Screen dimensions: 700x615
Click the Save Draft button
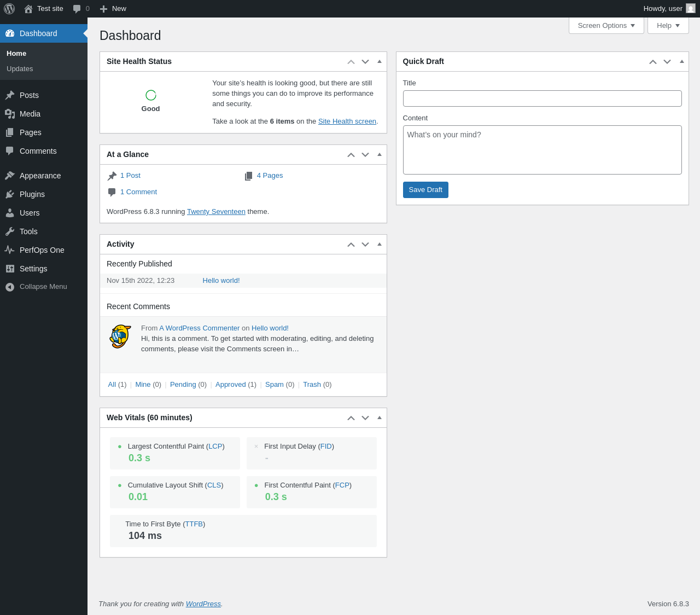[425, 190]
